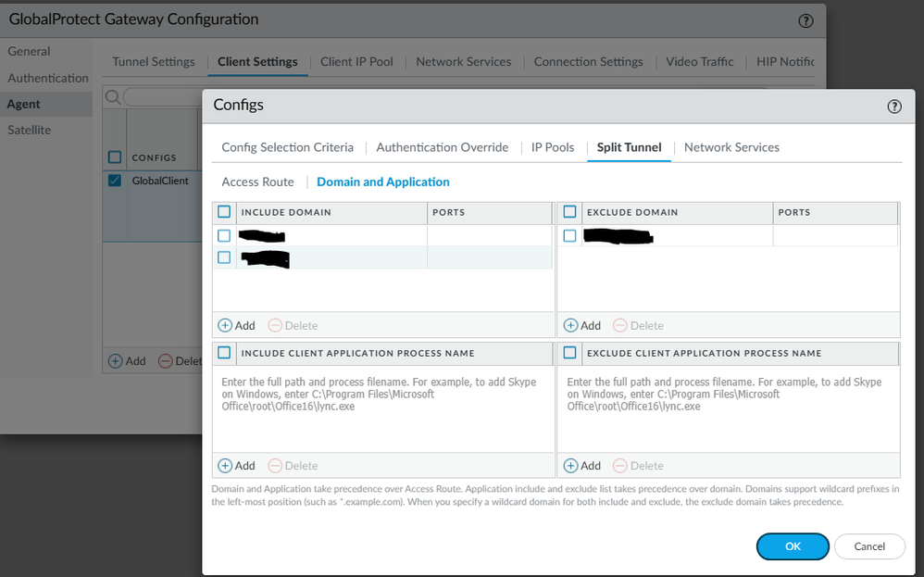Click Add under Exclude Domain list
This screenshot has width=924, height=577.
(582, 325)
